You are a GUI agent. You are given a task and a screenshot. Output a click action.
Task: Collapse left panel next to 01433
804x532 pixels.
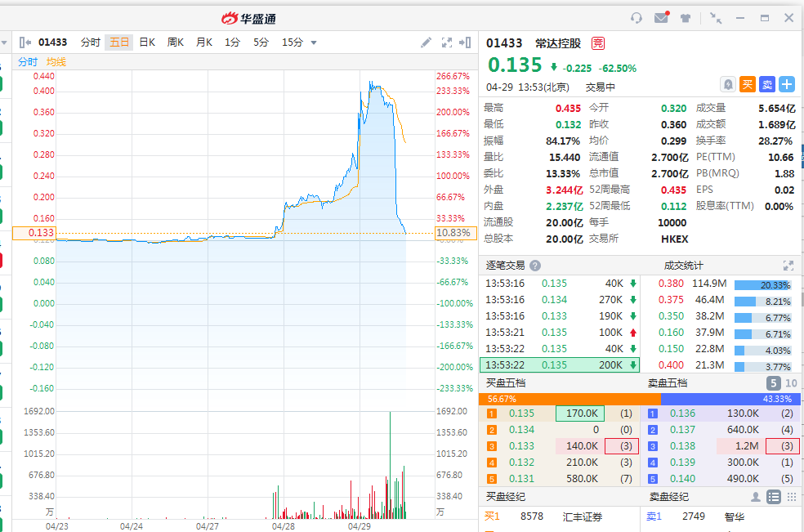click(25, 42)
